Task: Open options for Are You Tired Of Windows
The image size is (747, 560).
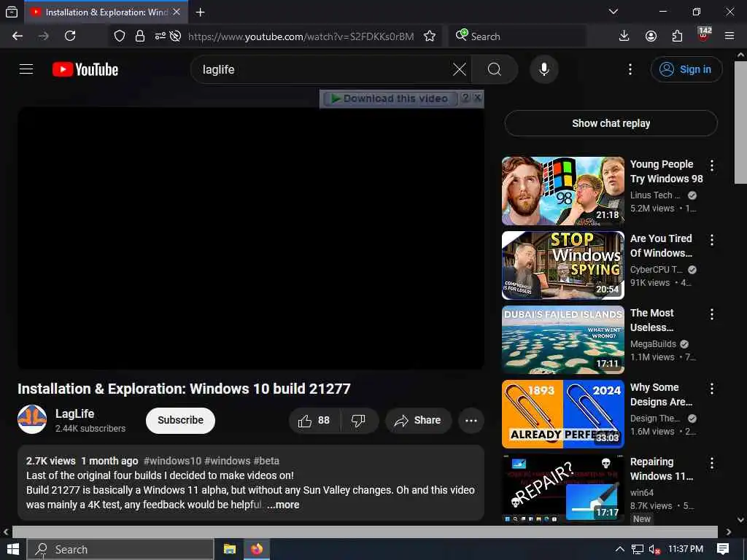Action: click(712, 240)
